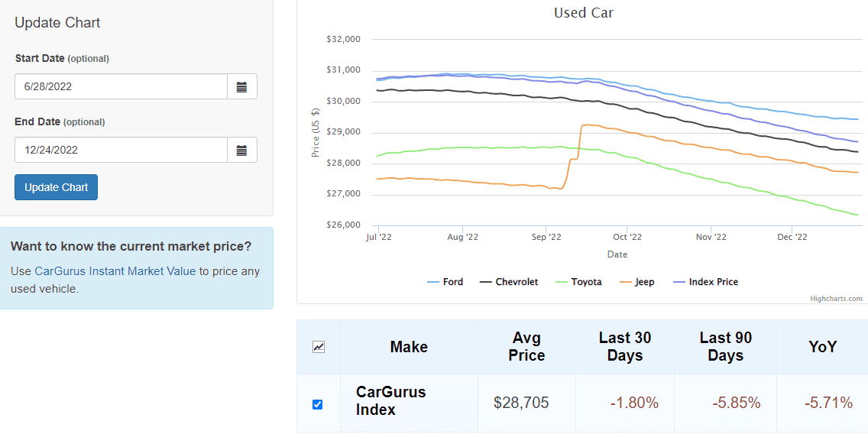Click the CarGurus Index row label
This screenshot has height=434, width=868.
[390, 401]
